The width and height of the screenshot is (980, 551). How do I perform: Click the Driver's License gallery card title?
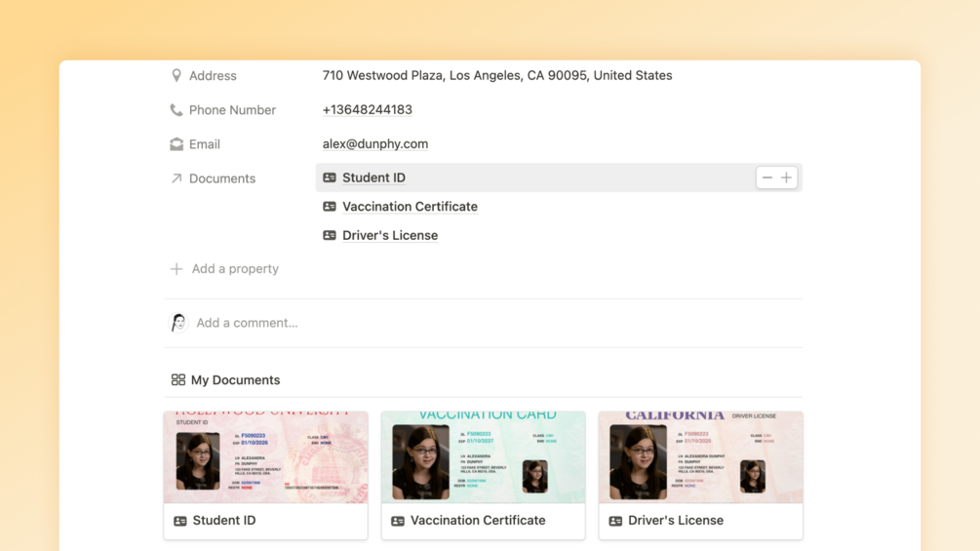[x=676, y=521]
